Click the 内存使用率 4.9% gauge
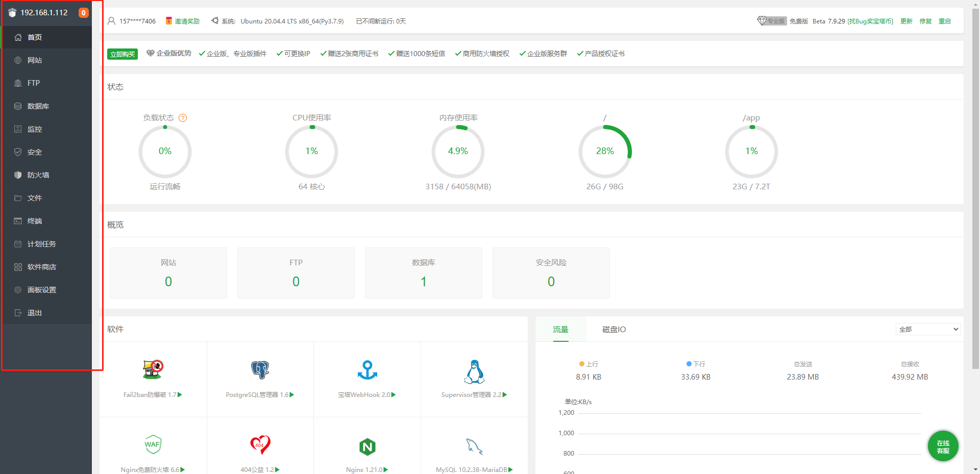 coord(458,152)
